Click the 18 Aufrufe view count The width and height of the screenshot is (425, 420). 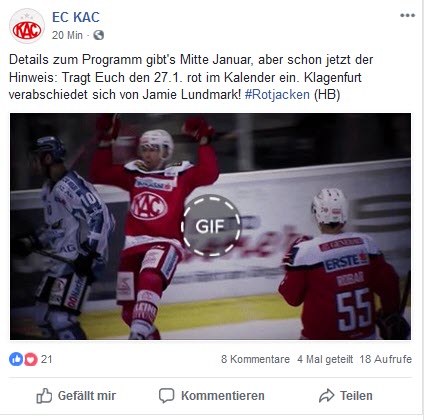click(386, 359)
